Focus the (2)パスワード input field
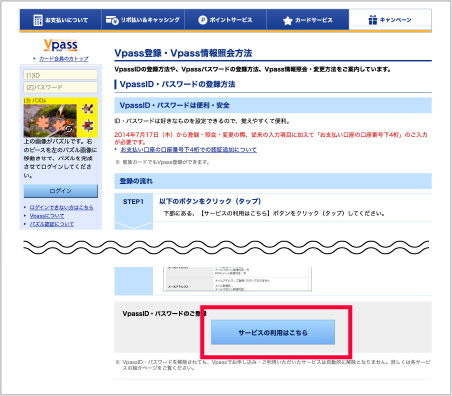Image resolution: width=452 pixels, height=396 pixels. click(x=61, y=87)
